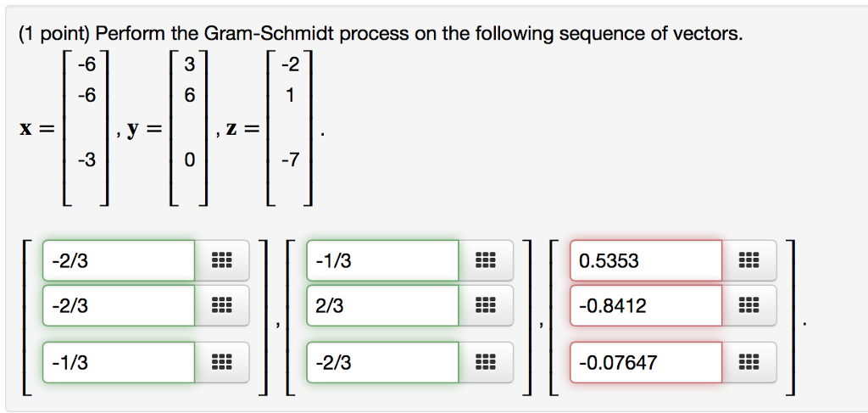Screen dimensions: 868x413
Task: Select the -0.07647 answer field
Action: pos(647,363)
